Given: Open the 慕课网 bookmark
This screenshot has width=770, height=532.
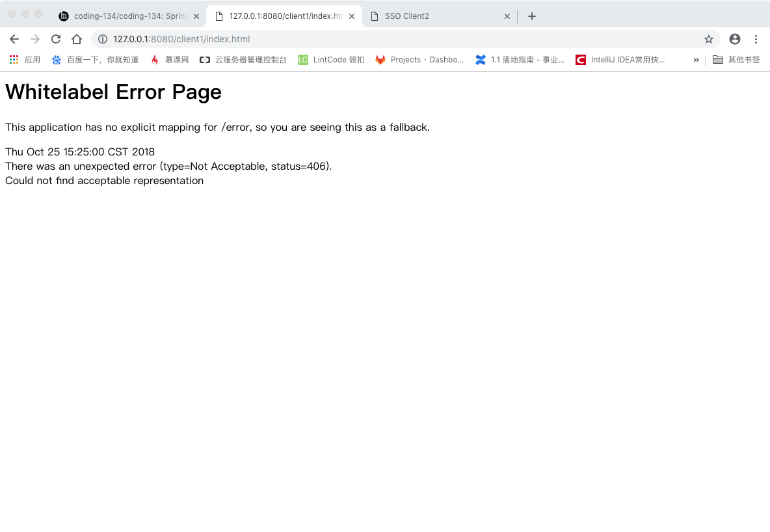Looking at the screenshot, I should click(x=170, y=60).
